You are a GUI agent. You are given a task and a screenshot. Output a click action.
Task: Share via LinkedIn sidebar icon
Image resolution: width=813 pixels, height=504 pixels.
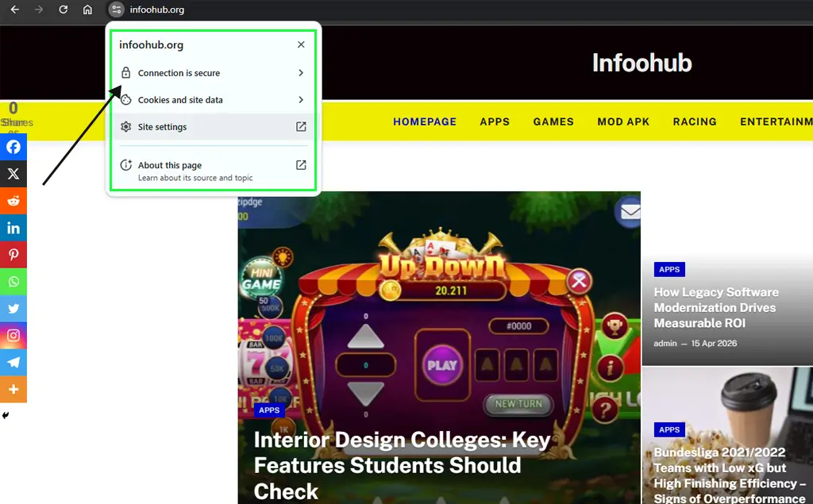pyautogui.click(x=13, y=228)
